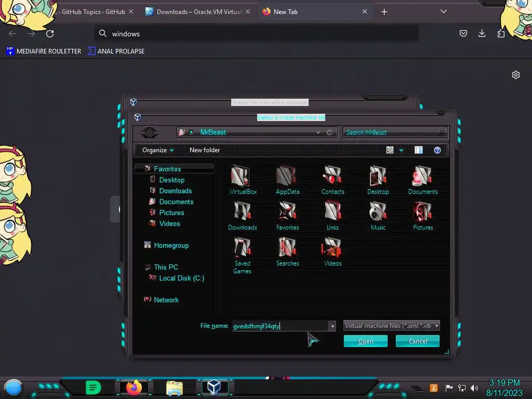Viewport: 532px width, 399px height.
Task: Select the New Tab browser tab
Action: point(314,12)
